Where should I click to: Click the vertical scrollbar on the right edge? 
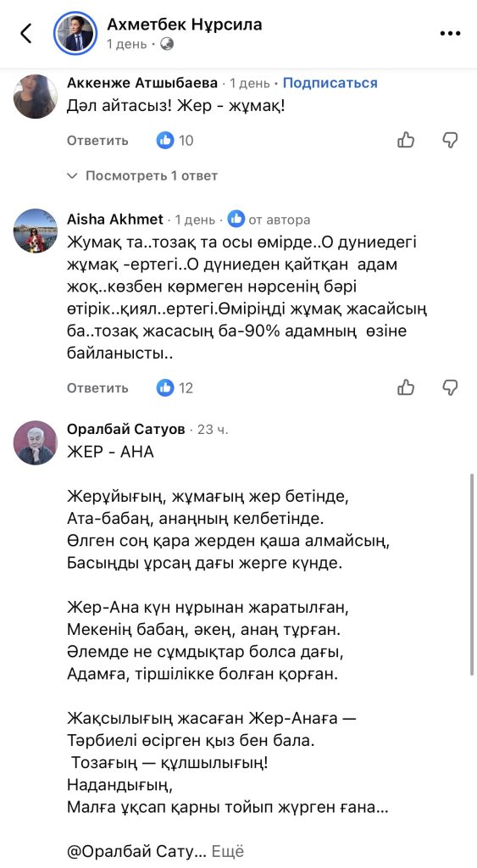coord(471,574)
